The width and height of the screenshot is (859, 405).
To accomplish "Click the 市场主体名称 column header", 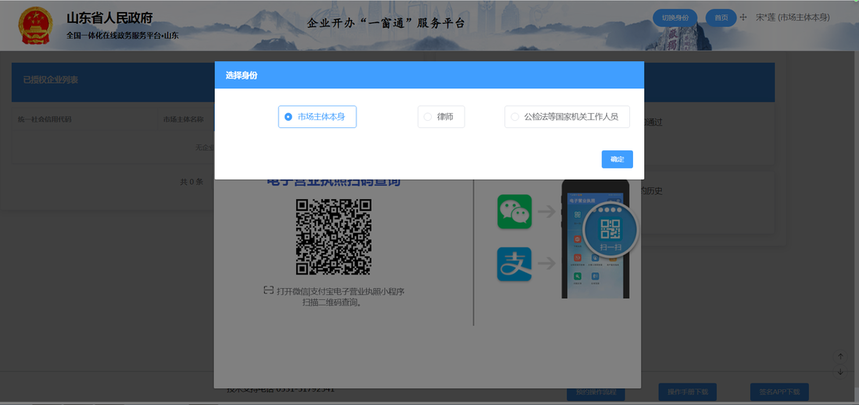I will click(184, 119).
